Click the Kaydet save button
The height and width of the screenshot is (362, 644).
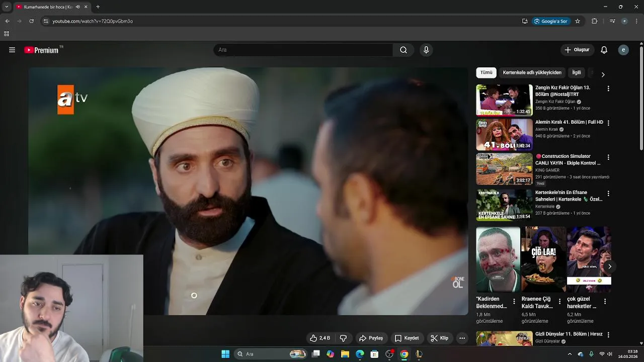pos(407,338)
